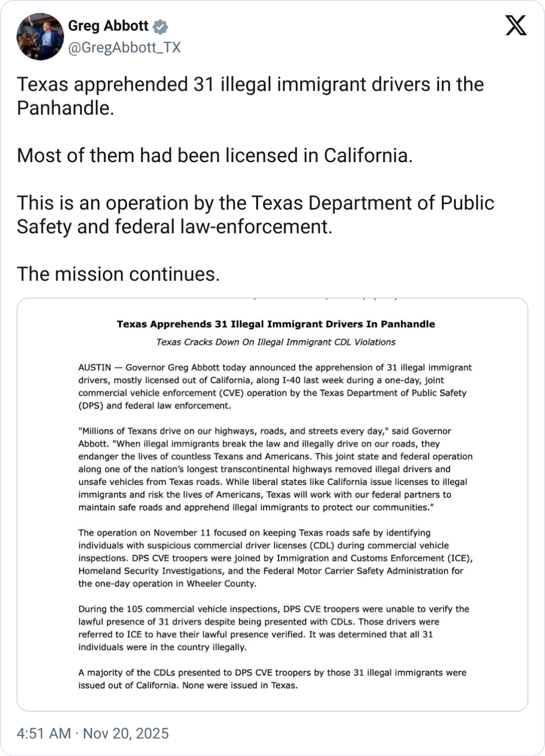Screen dimensions: 545x756
Task: Click the final "A majority of the CDLs" paragraph
Action: pos(272,679)
